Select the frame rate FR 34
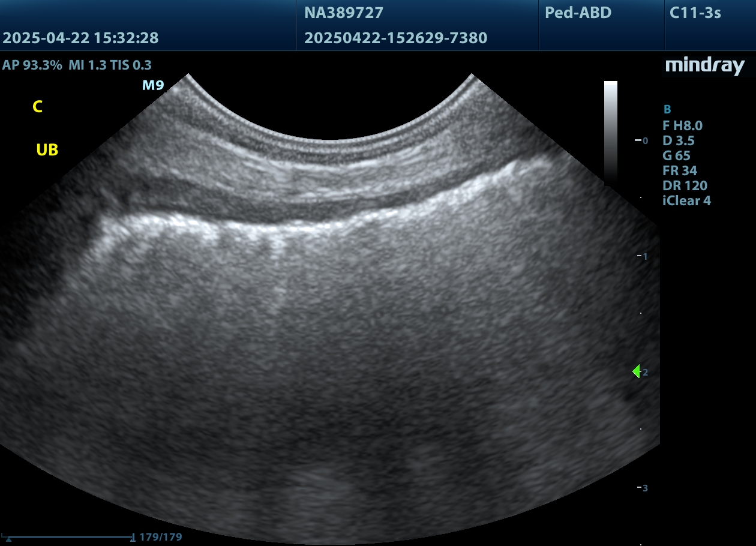756x546 pixels. 679,171
